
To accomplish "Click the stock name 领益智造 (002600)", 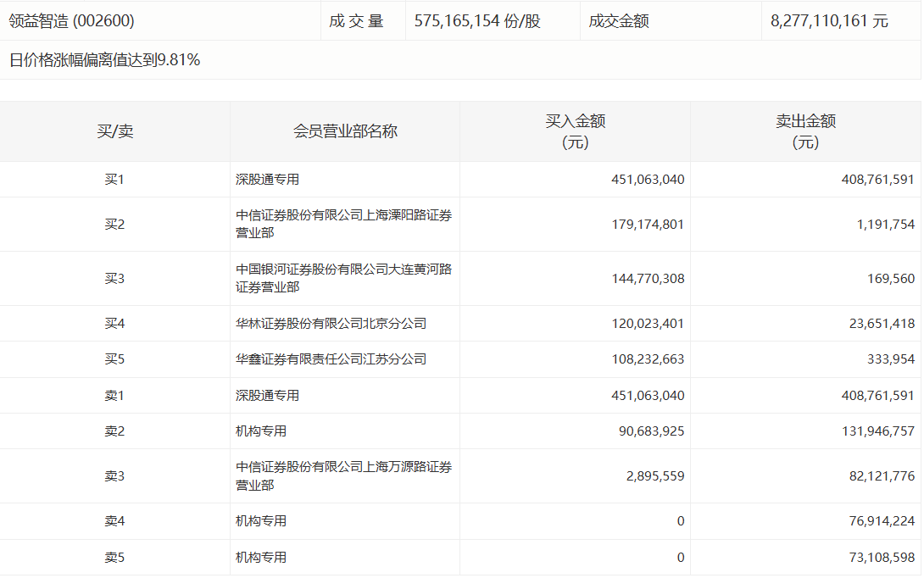I will pyautogui.click(x=71, y=21).
